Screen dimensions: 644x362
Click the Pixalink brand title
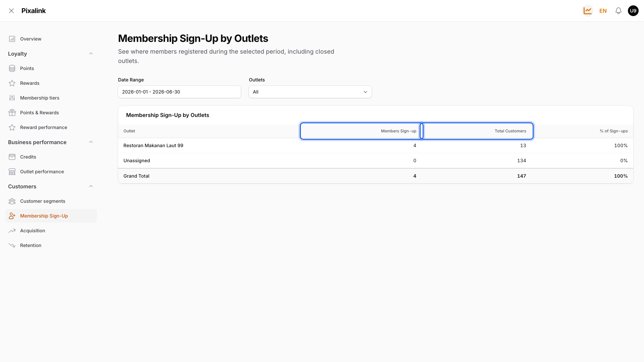[34, 11]
